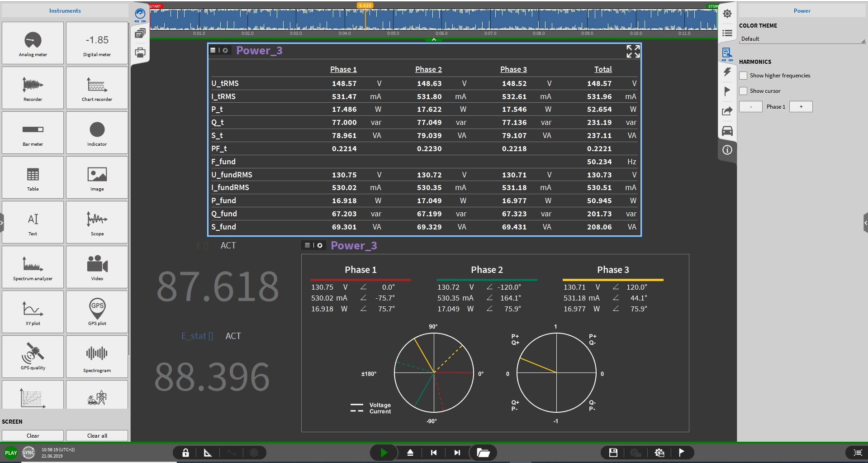Image resolution: width=868 pixels, height=463 pixels.
Task: Open the info icon in right sidebar
Action: pos(727,150)
